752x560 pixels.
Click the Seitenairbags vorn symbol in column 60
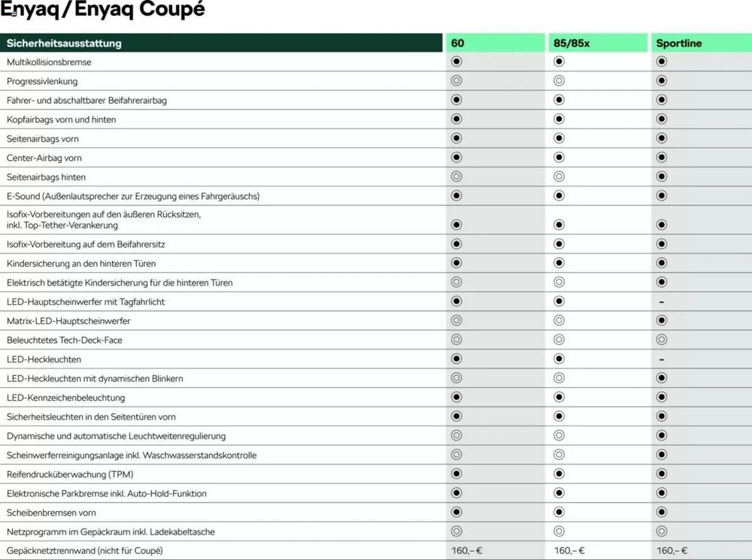[x=456, y=138]
